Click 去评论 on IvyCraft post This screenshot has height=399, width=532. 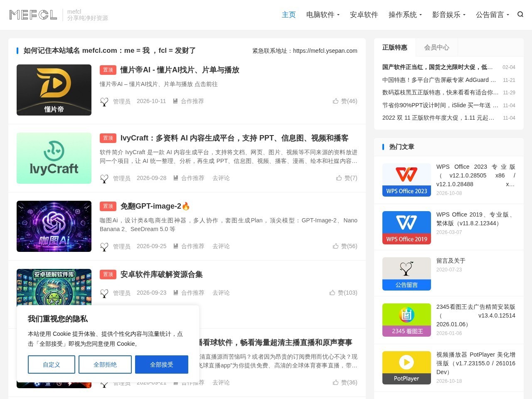pyautogui.click(x=221, y=178)
